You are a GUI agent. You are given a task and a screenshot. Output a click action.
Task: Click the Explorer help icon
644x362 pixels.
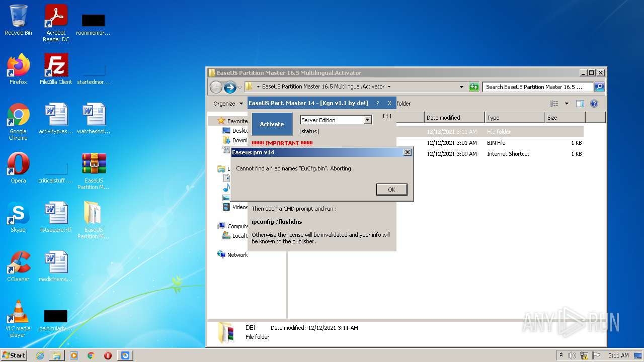coord(594,104)
